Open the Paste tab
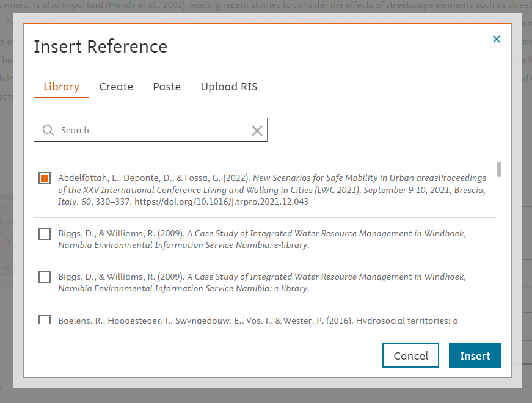 click(166, 87)
